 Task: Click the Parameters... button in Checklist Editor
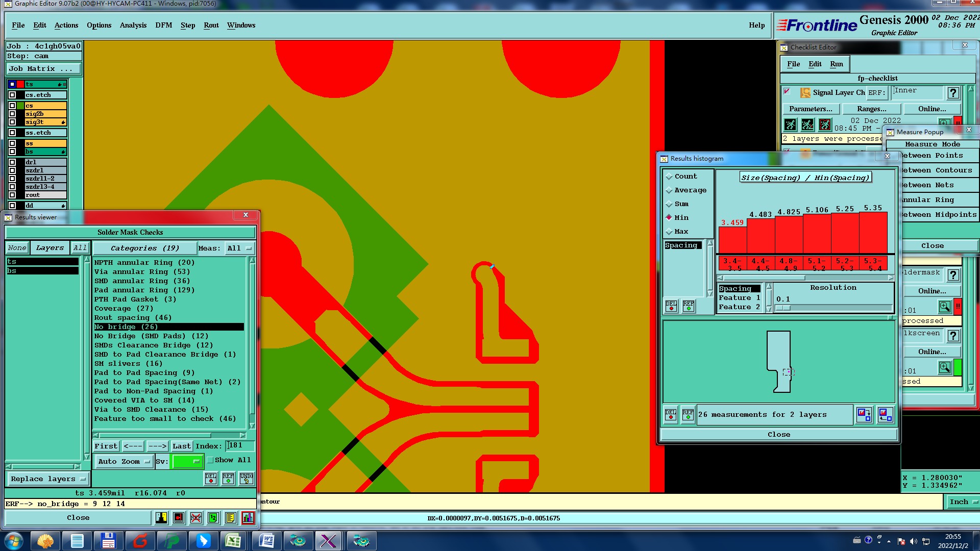[810, 109]
